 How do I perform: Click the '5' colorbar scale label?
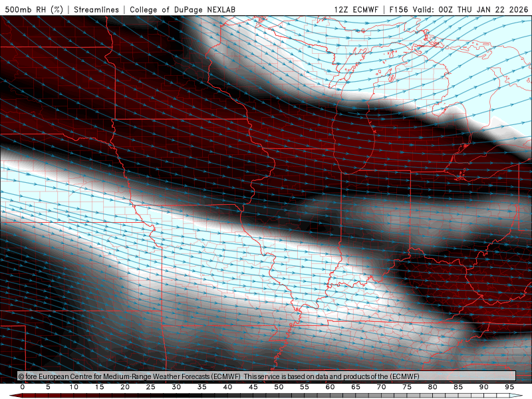[x=48, y=387]
